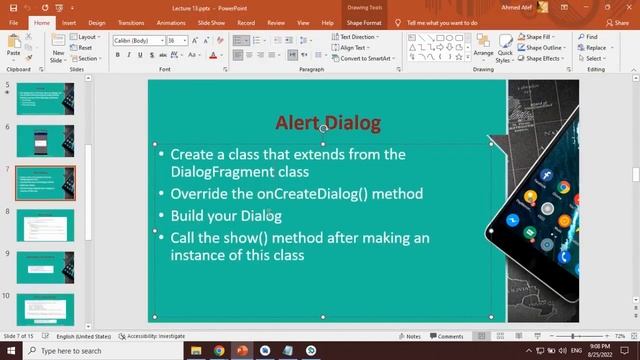Open Align Text dropdown
Screen dimensions: 640x360
click(351, 48)
